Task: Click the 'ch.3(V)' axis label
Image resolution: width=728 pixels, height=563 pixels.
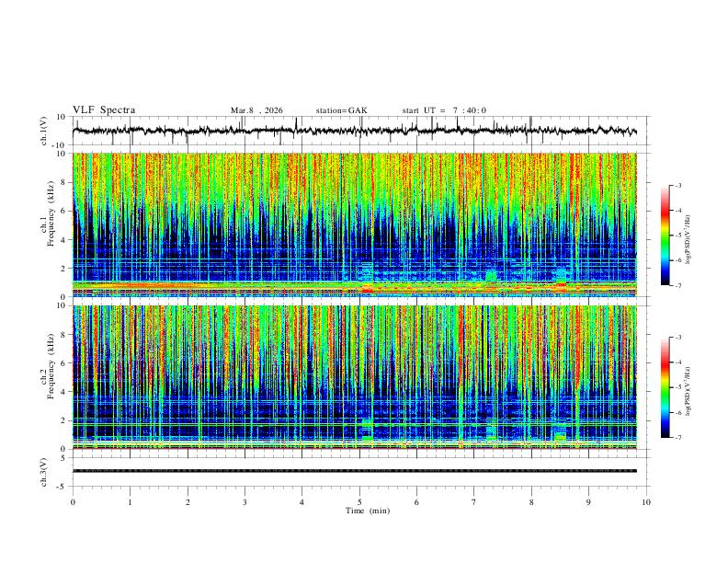Action: pyautogui.click(x=44, y=472)
